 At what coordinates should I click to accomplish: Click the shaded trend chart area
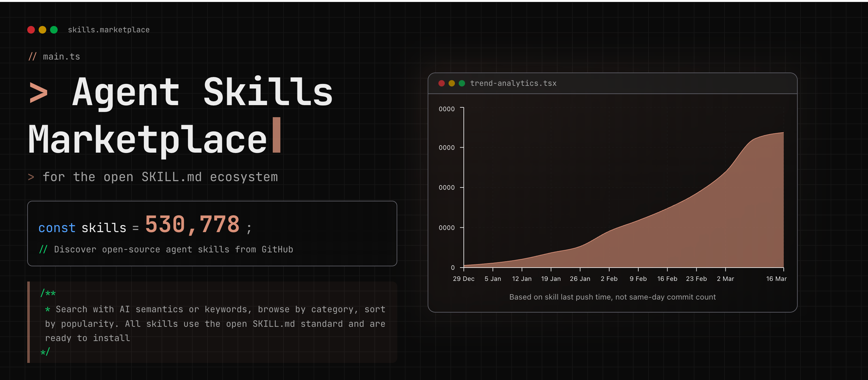point(708,232)
